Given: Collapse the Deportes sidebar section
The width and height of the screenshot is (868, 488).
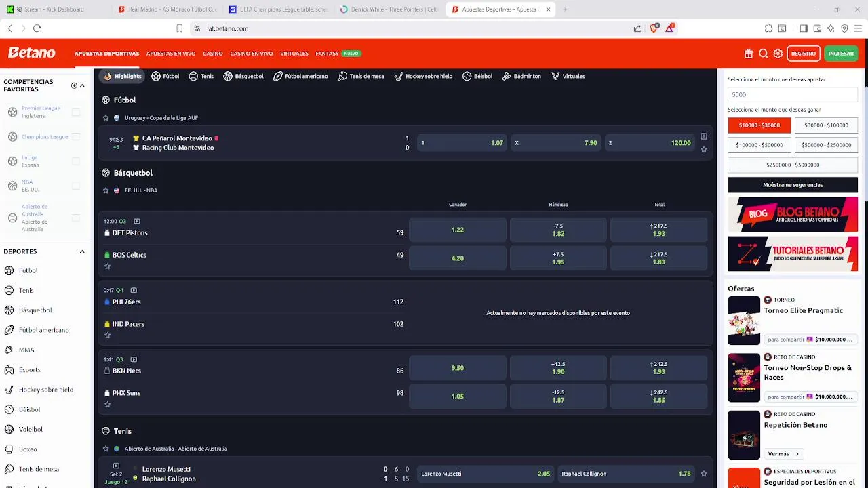Looking at the screenshot, I should (x=82, y=251).
